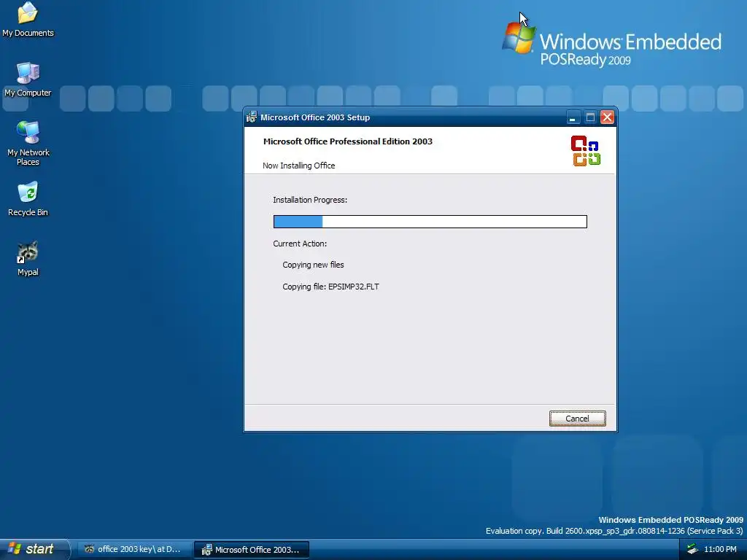Click the safely remove hardware tray icon
747x560 pixels.
[692, 549]
